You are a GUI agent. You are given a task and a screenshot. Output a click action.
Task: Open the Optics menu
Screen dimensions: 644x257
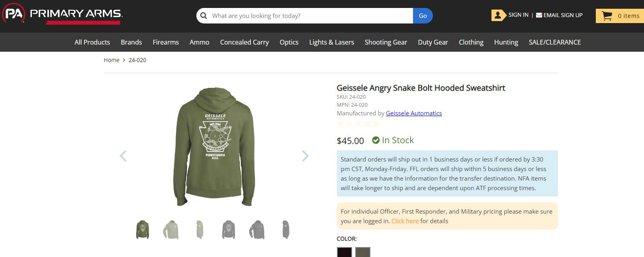point(289,42)
